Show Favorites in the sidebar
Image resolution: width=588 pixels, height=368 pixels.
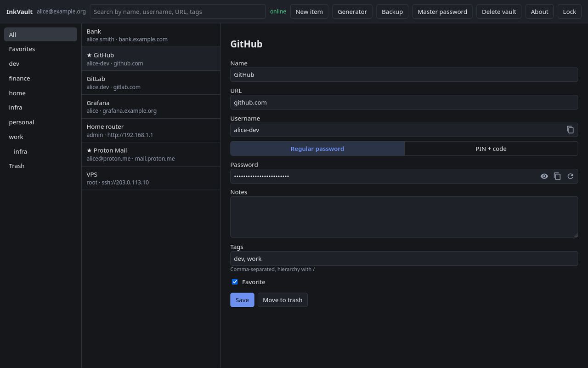[41, 49]
